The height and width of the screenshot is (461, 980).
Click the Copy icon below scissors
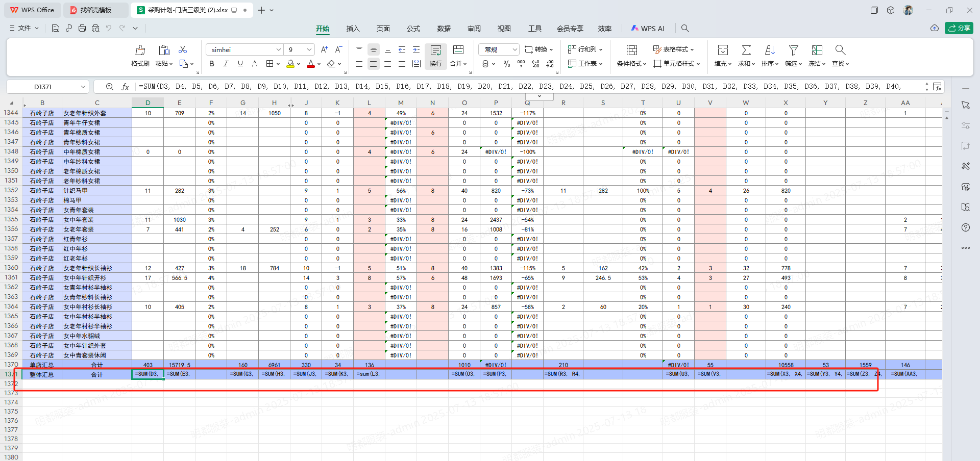click(184, 64)
